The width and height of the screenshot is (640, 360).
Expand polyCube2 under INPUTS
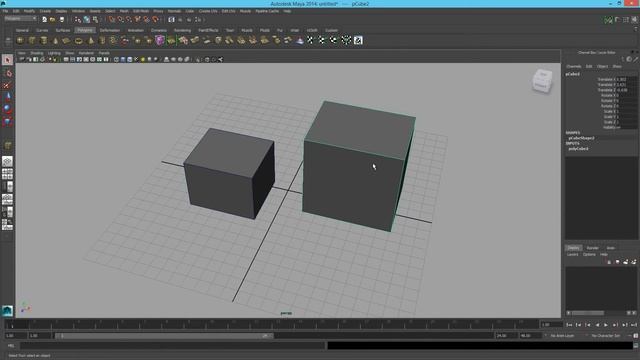(x=578, y=149)
